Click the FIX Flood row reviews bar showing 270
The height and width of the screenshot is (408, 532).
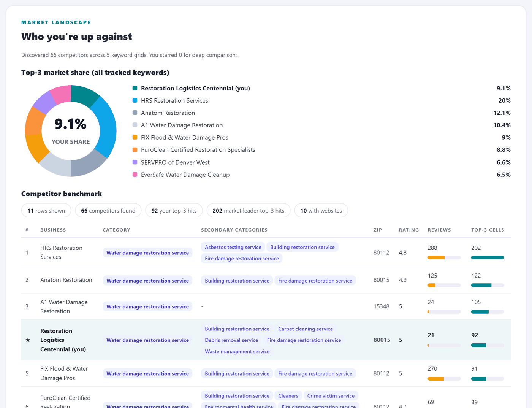click(x=444, y=379)
